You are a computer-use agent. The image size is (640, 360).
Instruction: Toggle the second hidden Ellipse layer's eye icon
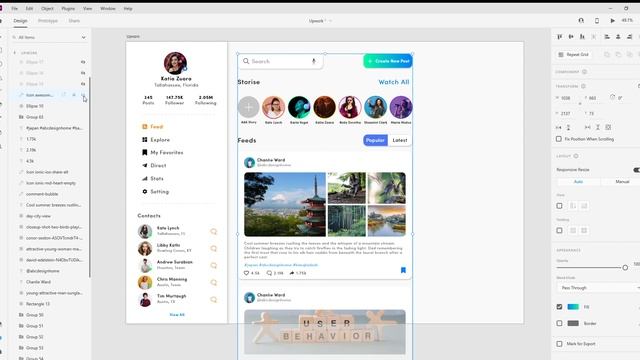click(x=83, y=73)
